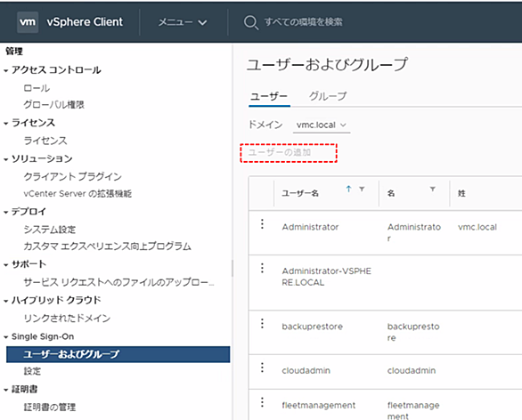Open the actions menu for the Administrator-VSPHERE.LOCAL row
Screen dimensions: 522x420
pos(262,268)
